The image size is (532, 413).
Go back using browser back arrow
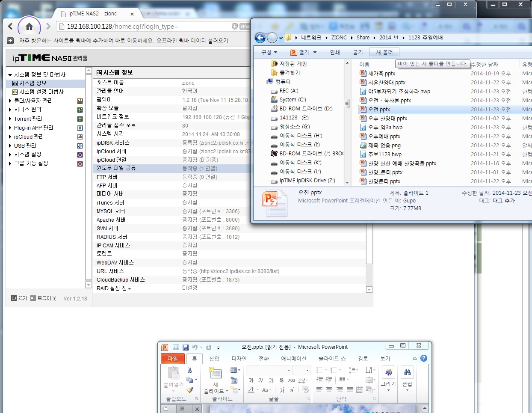coord(11,27)
